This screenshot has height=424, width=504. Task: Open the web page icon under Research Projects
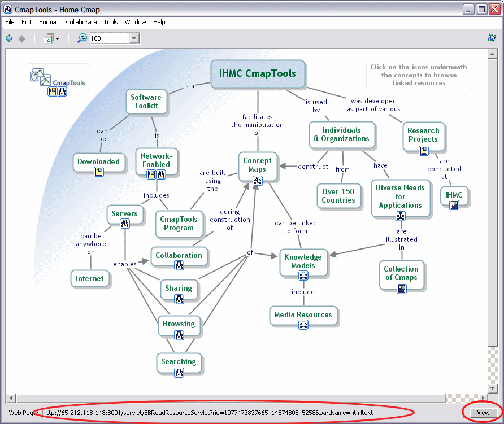pos(423,151)
